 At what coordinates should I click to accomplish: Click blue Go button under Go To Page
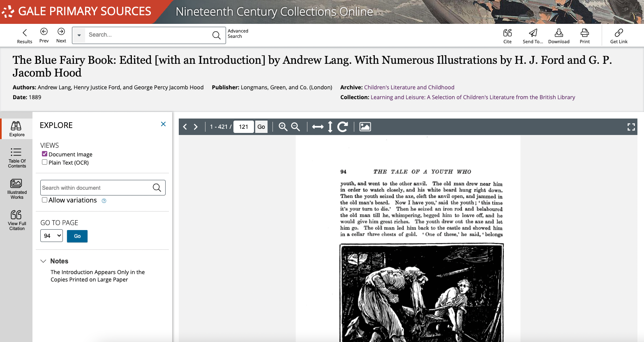pos(77,236)
